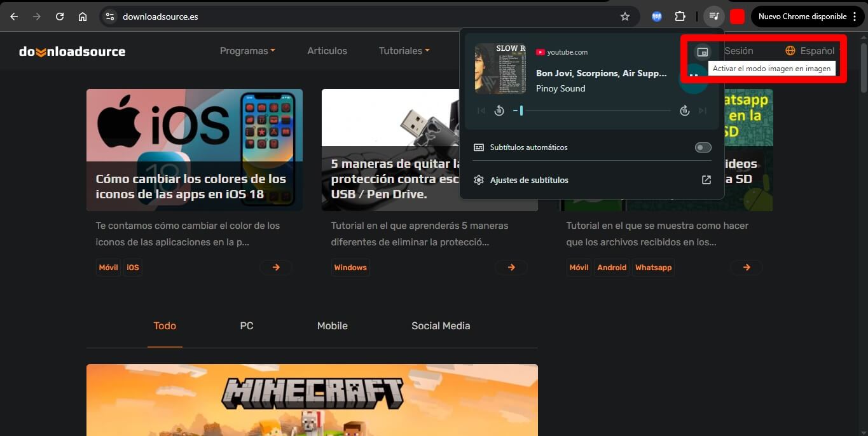Activate picture-in-picture mode in media popup
Screen dimensions: 868x436
(x=702, y=52)
